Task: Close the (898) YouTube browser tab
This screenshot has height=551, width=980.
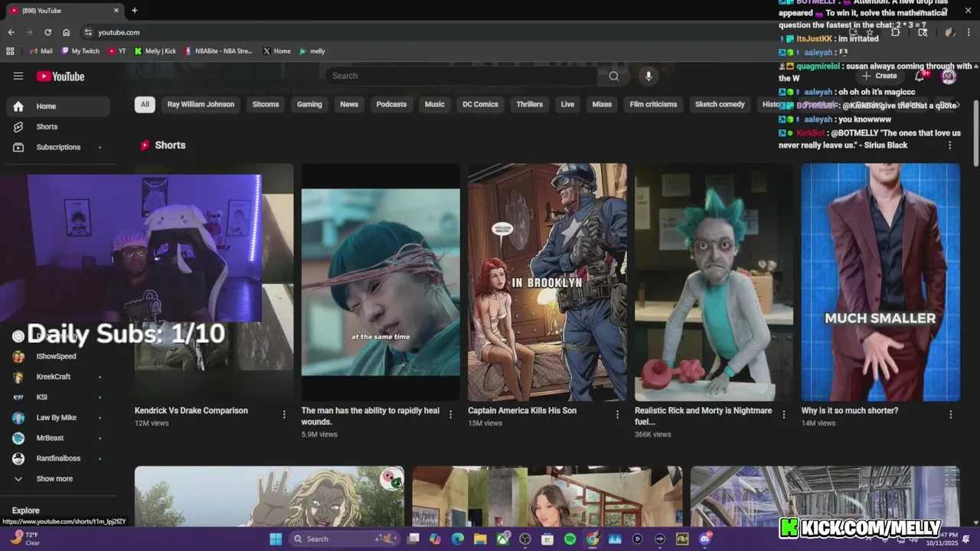Action: click(116, 10)
